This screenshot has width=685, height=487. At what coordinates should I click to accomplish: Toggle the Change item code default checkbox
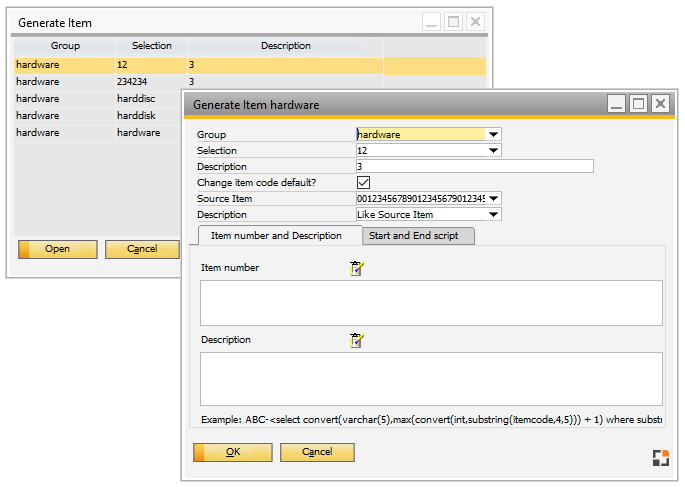click(364, 183)
